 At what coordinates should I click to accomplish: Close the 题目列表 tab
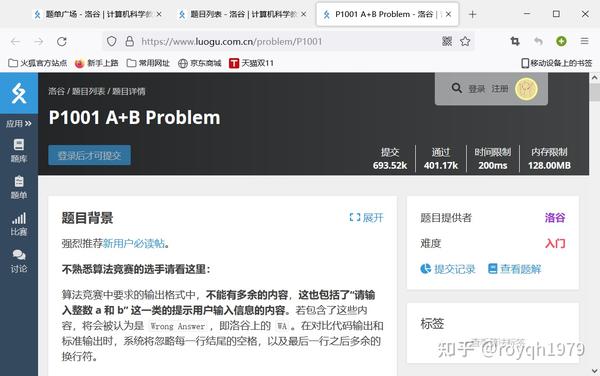pos(304,14)
